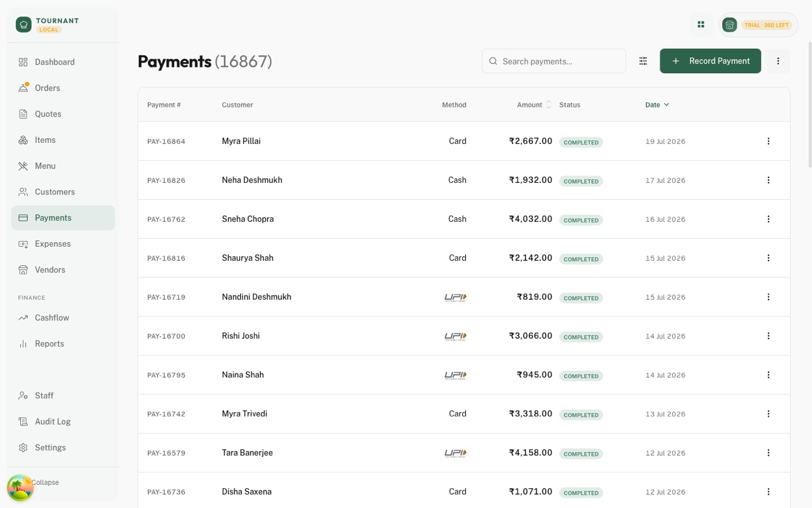Open the Dashboard page
The image size is (812, 508).
pos(63,62)
